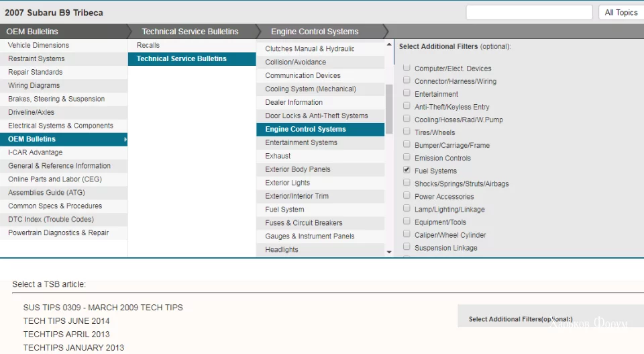Open the All Topics dropdown
The image size is (644, 354).
(621, 12)
